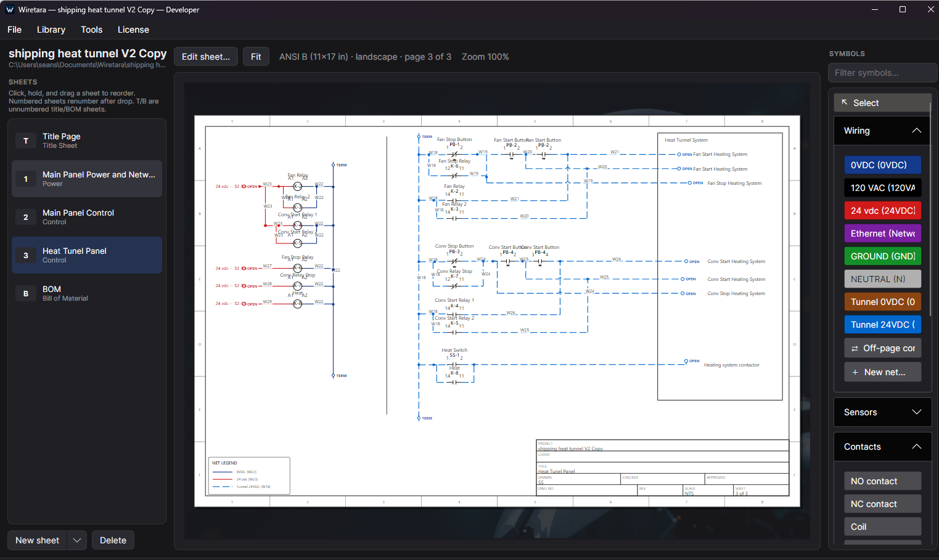Select the NEUTRAL gray wire swatch
Viewport: 939px width, 560px height.
pyautogui.click(x=882, y=279)
